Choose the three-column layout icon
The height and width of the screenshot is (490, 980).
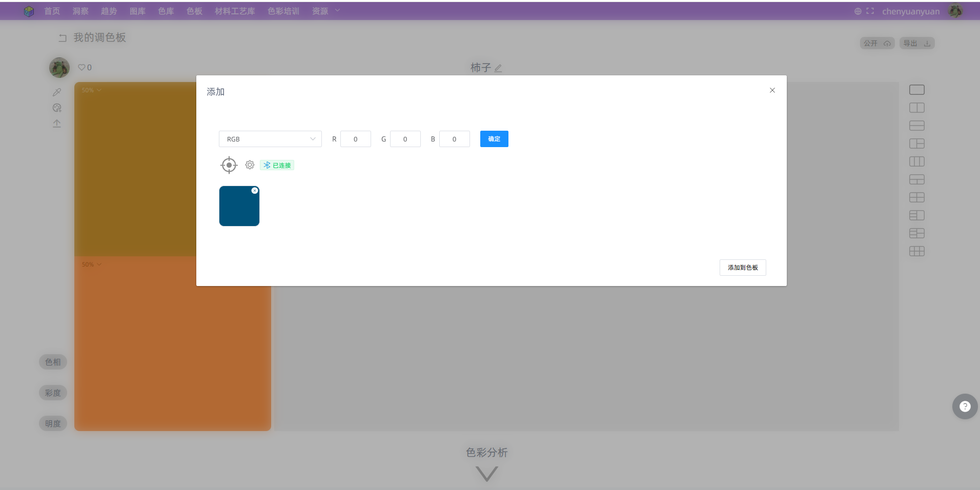point(916,161)
